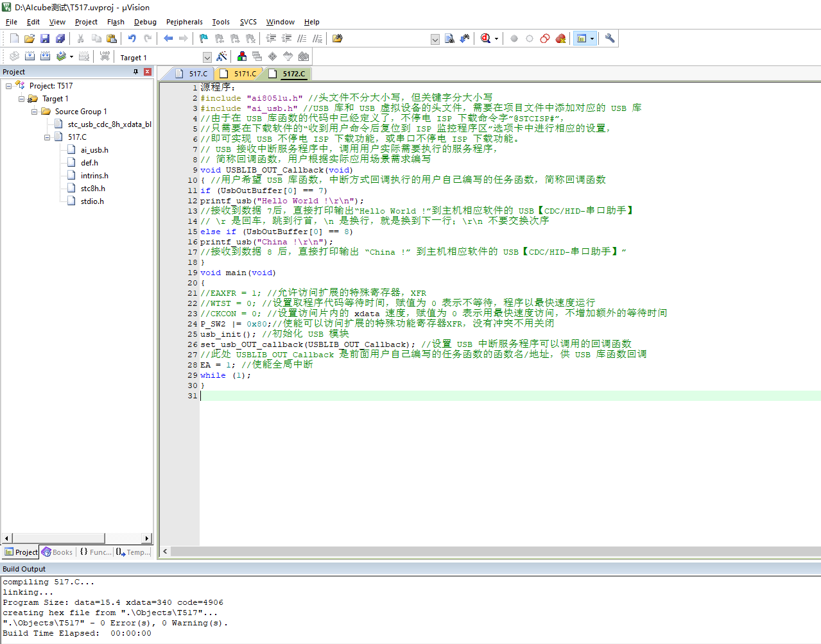Save the current file
This screenshot has height=644, width=821.
pyautogui.click(x=45, y=38)
